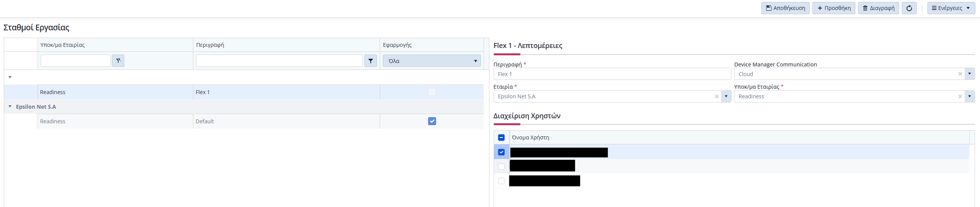
Task: Open the Ενέργειες actions menu
Action: (951, 8)
